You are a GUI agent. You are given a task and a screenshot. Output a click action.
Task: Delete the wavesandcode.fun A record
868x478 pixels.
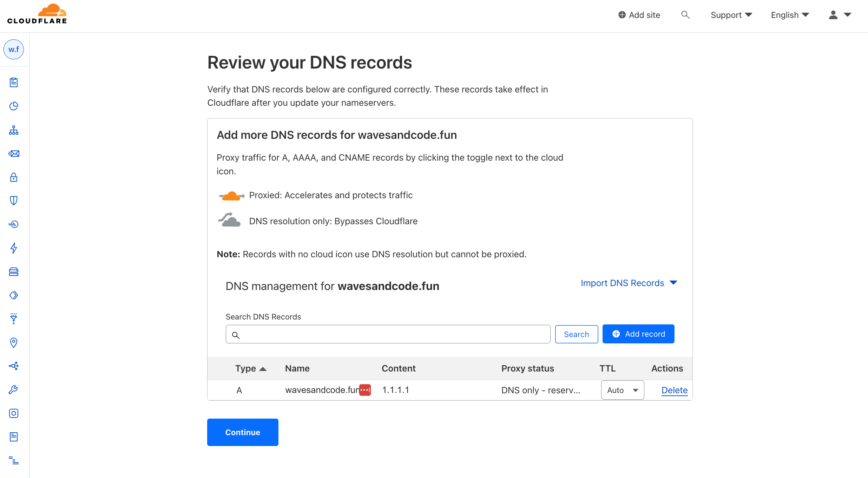click(675, 390)
